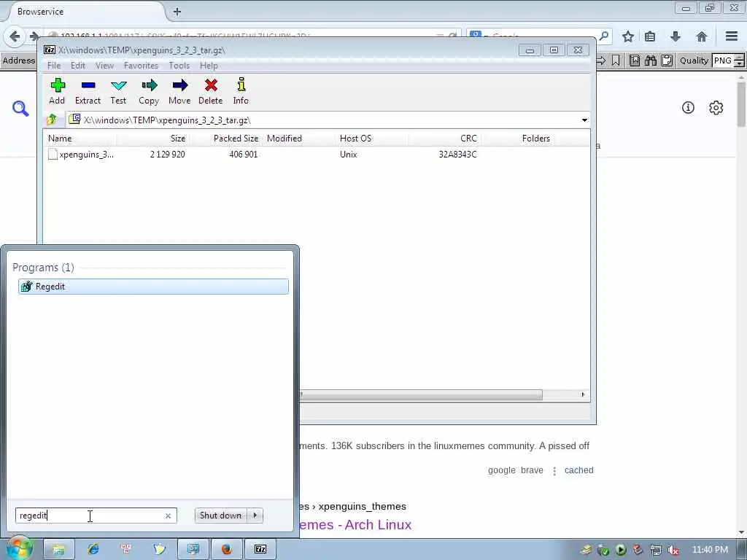This screenshot has width=747, height=560.
Task: Open the Favorites menu in 7-Zip
Action: [141, 66]
